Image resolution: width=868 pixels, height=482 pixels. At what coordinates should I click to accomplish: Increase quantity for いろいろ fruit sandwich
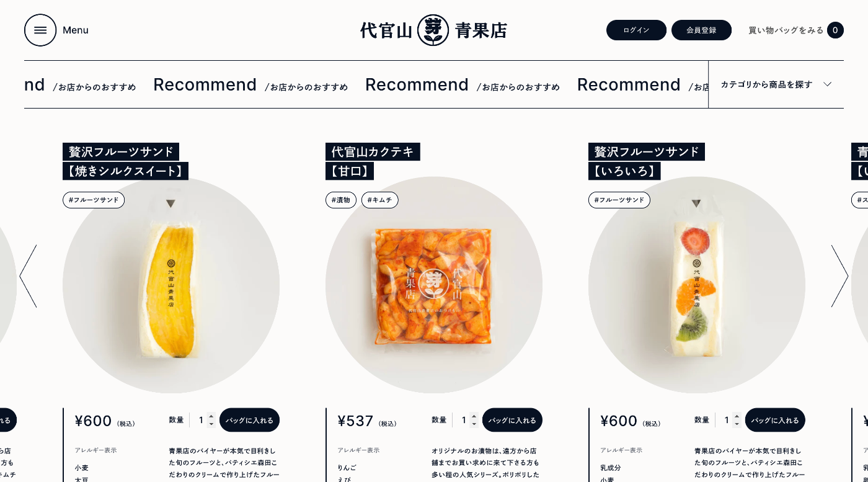(x=737, y=416)
